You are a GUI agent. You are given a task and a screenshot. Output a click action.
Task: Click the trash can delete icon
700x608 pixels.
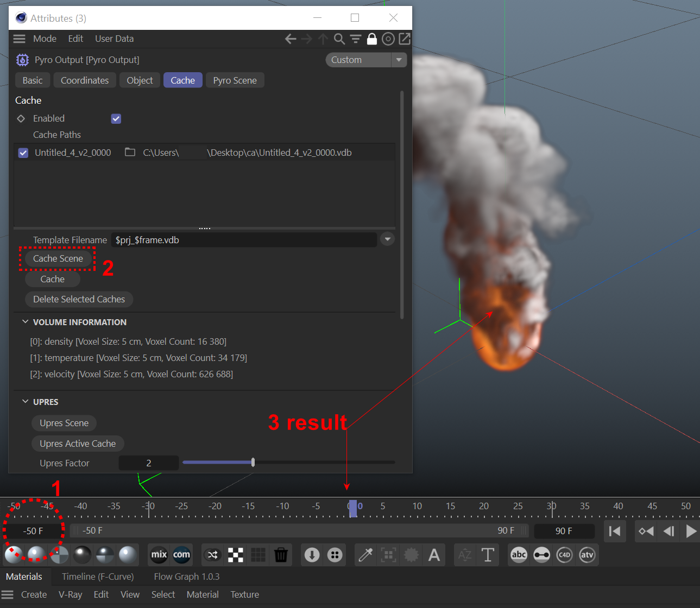pos(281,555)
